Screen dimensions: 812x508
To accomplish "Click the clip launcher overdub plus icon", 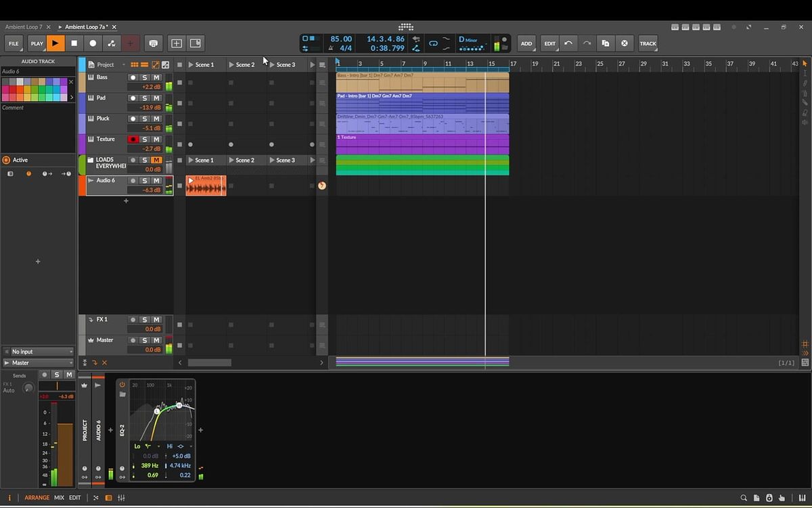I will pos(130,43).
